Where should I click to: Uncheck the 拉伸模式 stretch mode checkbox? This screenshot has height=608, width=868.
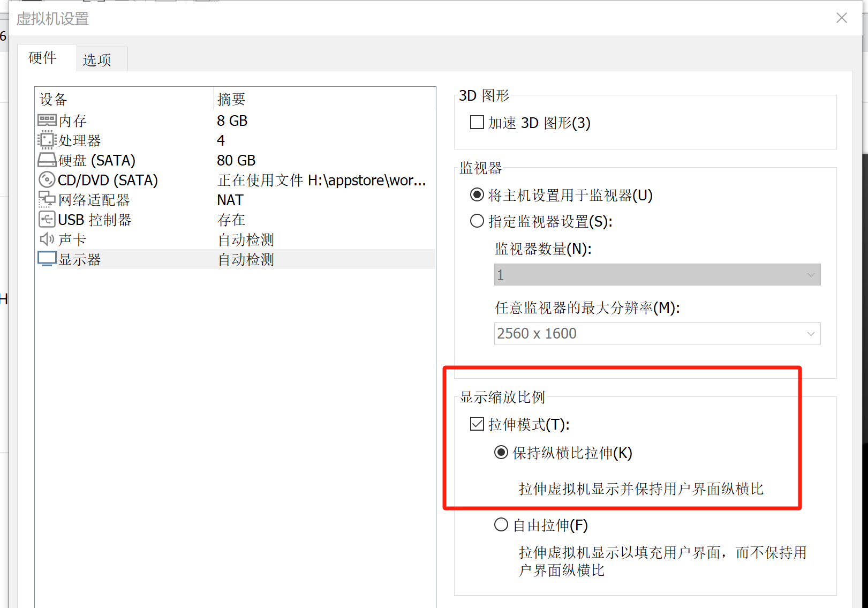(477, 424)
